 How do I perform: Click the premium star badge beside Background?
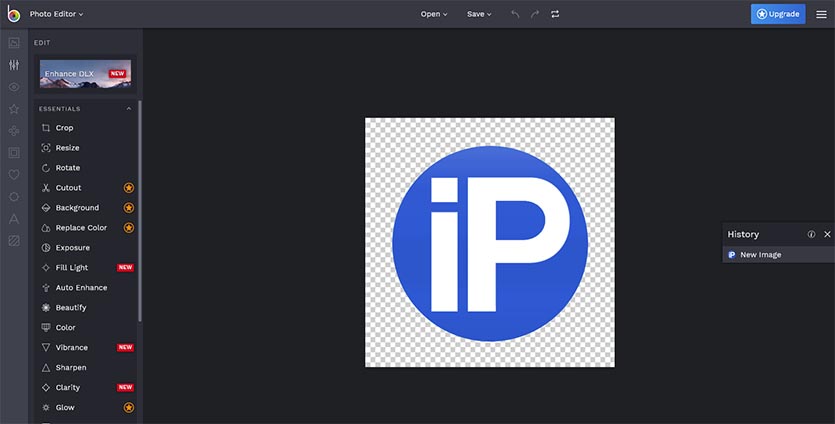click(129, 208)
